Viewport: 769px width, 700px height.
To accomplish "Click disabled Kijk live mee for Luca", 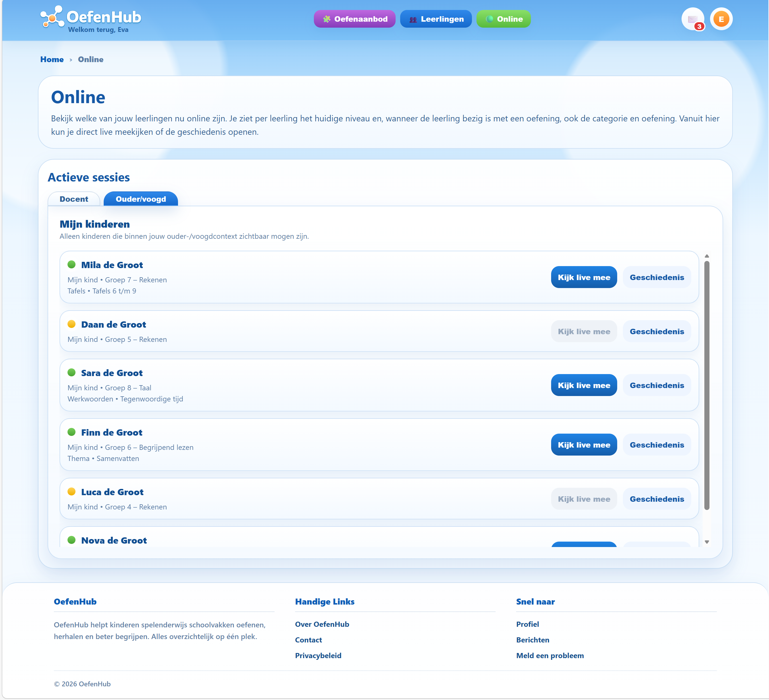I will (584, 499).
